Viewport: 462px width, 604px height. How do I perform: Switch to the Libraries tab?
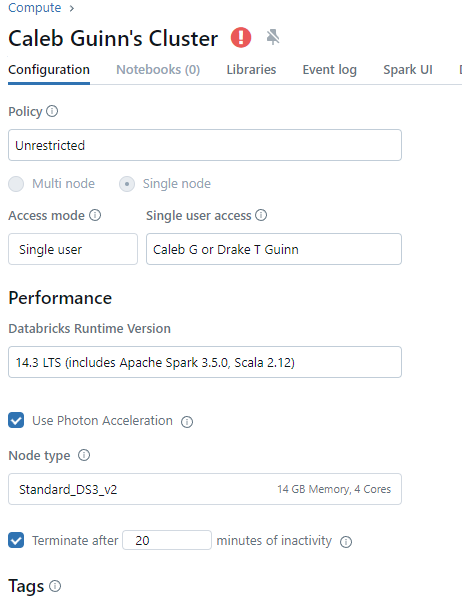point(251,70)
